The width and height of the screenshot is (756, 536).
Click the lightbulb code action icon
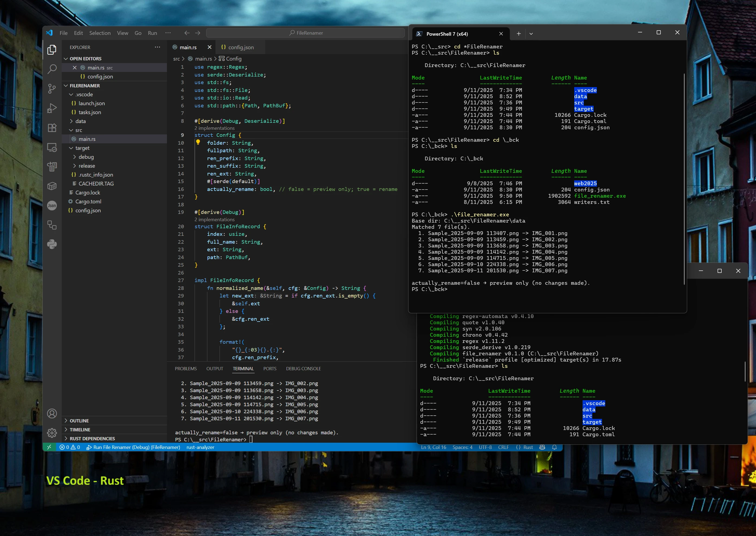pyautogui.click(x=198, y=142)
